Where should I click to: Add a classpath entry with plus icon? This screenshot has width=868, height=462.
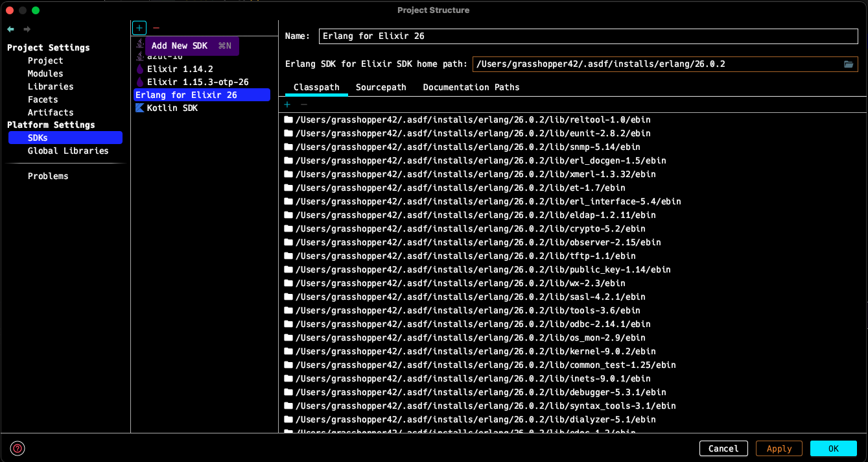pyautogui.click(x=288, y=104)
